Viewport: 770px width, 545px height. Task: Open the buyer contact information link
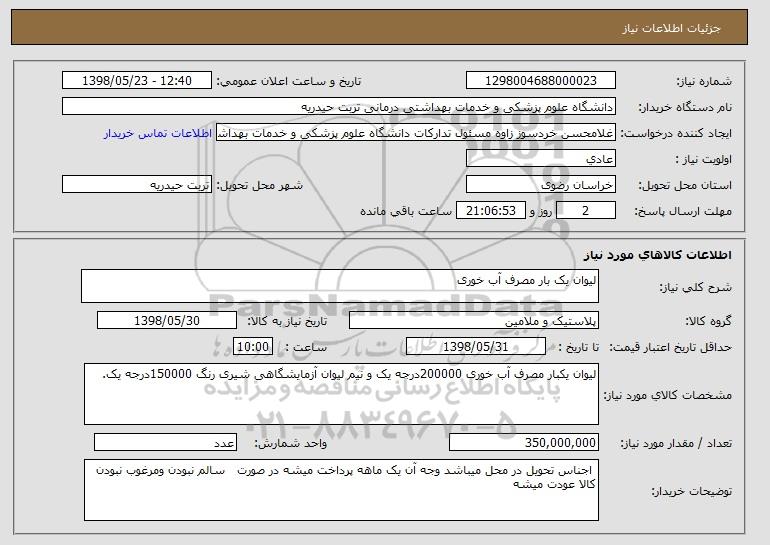(x=158, y=133)
